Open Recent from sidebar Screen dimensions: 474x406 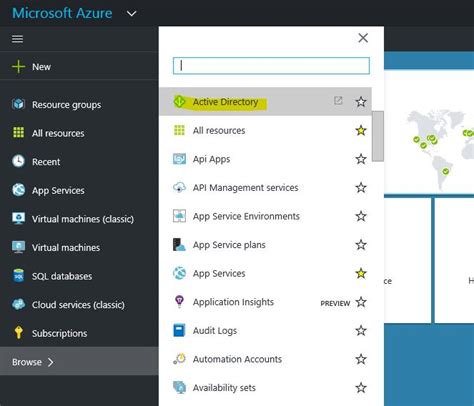(46, 162)
